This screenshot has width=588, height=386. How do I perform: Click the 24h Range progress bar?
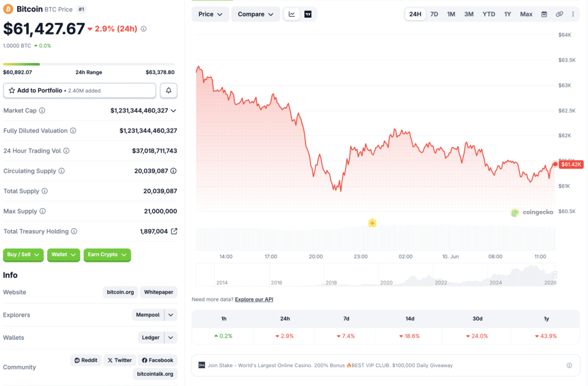[x=89, y=64]
